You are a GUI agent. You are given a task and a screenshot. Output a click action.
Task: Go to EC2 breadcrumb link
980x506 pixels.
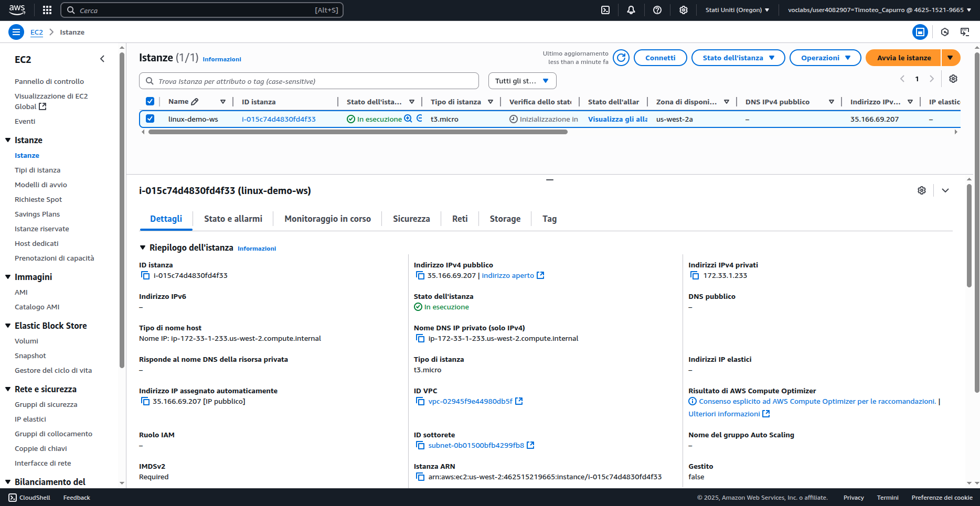(37, 32)
